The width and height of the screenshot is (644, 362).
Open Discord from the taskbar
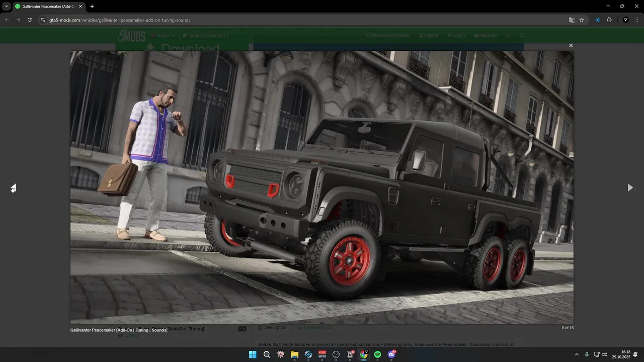(x=391, y=354)
